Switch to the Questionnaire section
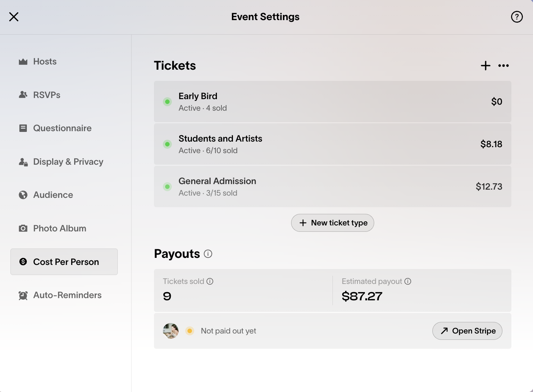The image size is (533, 392). pyautogui.click(x=62, y=128)
